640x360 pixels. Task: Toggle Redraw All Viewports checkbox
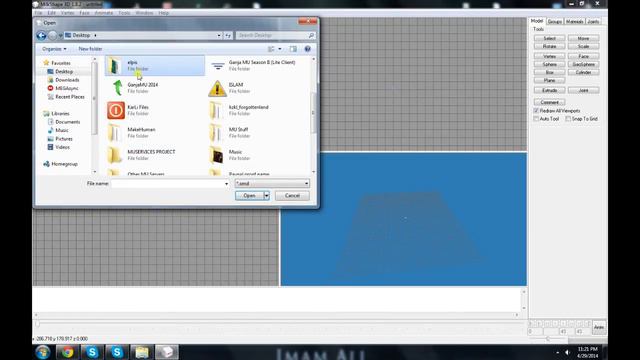[536, 111]
